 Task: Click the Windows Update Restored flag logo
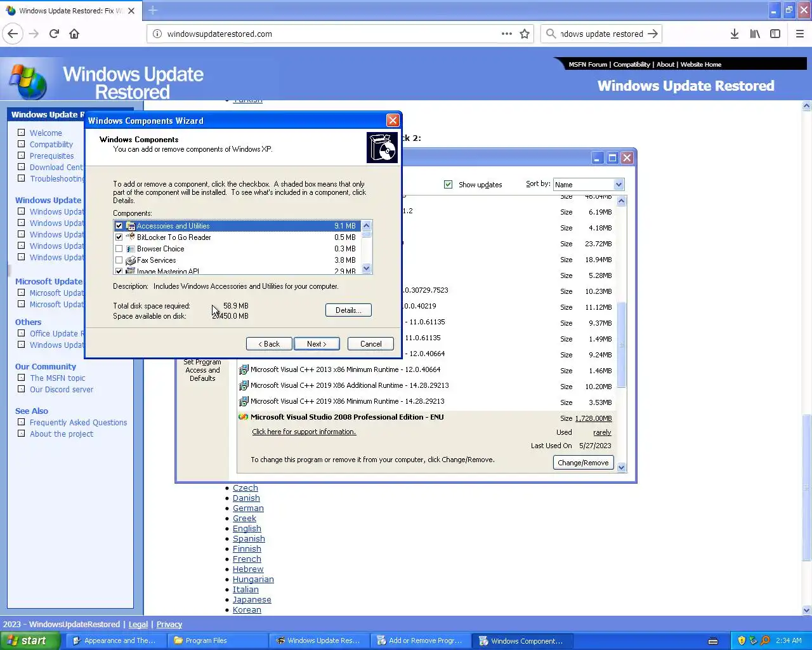(x=28, y=81)
